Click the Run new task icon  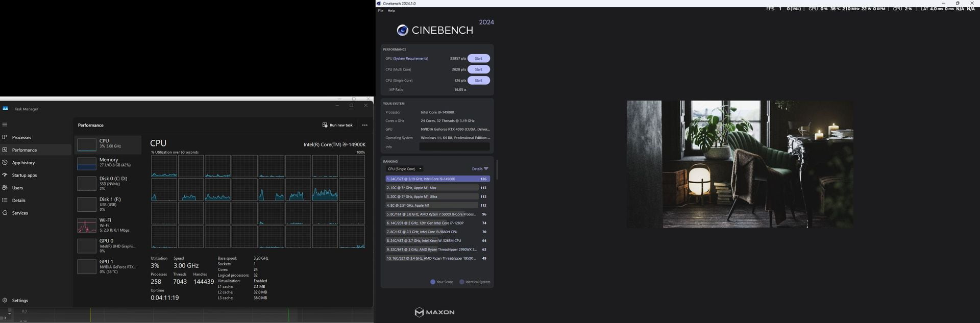click(x=325, y=125)
